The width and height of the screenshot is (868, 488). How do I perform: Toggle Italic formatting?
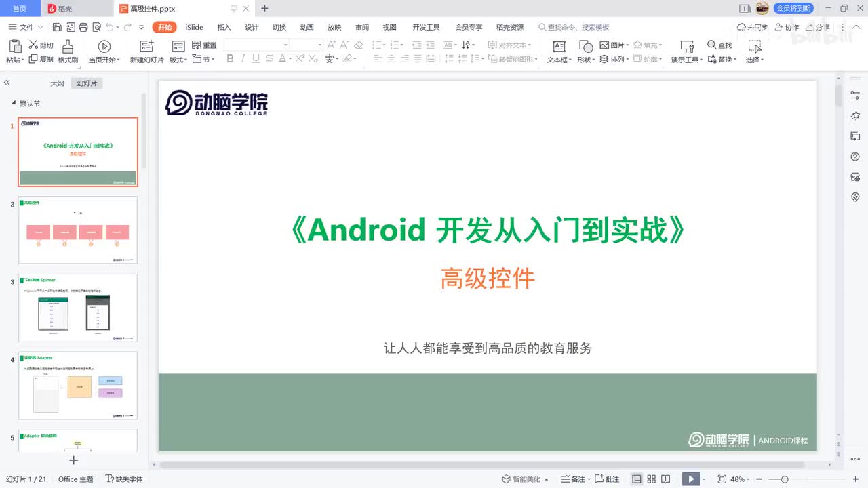[243, 59]
